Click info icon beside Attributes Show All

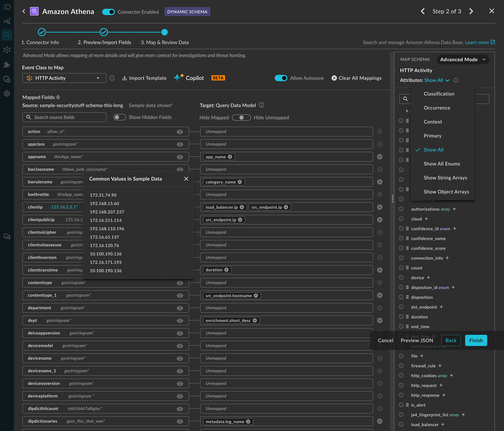point(456,80)
